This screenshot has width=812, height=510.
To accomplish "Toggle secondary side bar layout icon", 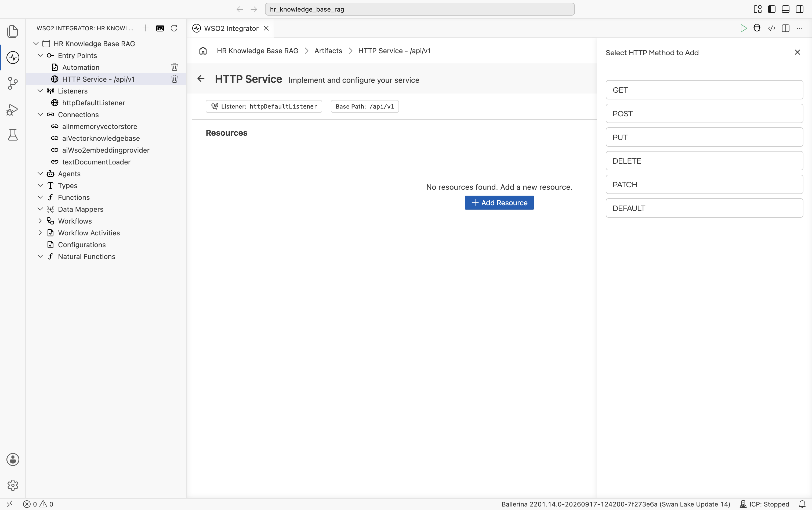I will click(x=800, y=9).
